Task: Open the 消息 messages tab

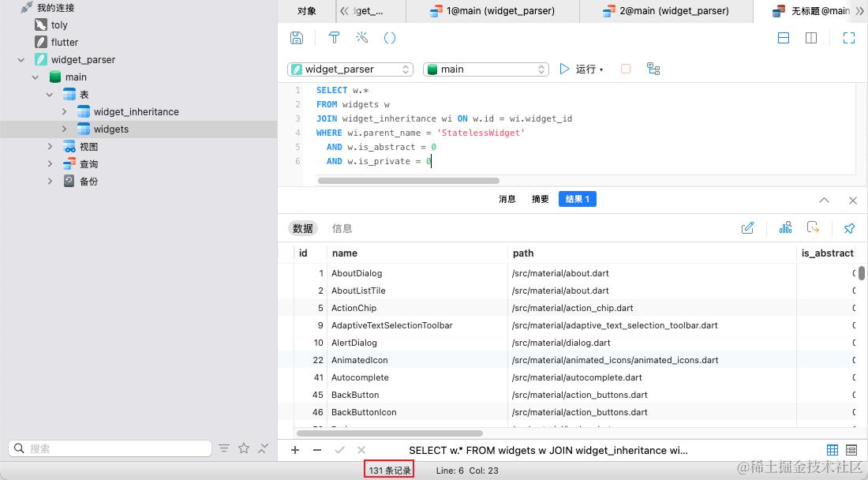Action: click(x=507, y=199)
